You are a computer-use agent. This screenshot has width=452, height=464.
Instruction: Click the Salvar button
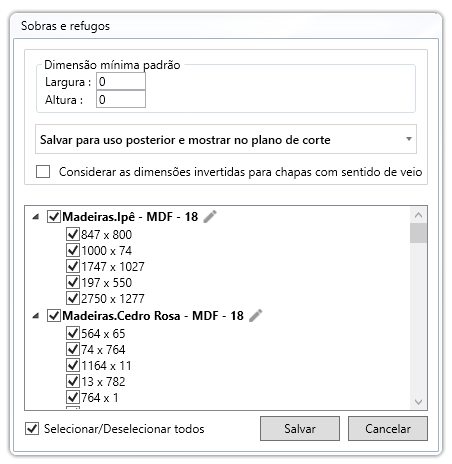tap(300, 429)
